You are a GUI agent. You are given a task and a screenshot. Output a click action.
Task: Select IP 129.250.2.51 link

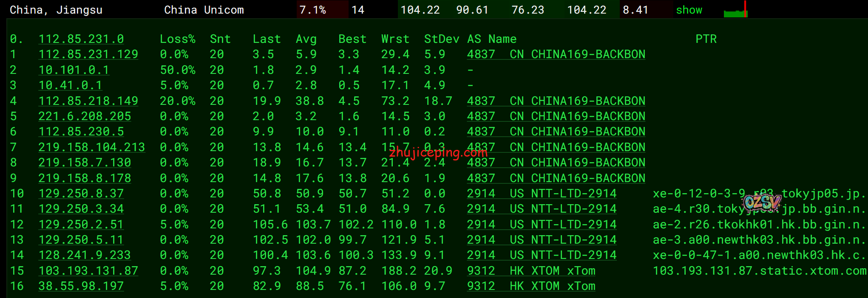[81, 225]
